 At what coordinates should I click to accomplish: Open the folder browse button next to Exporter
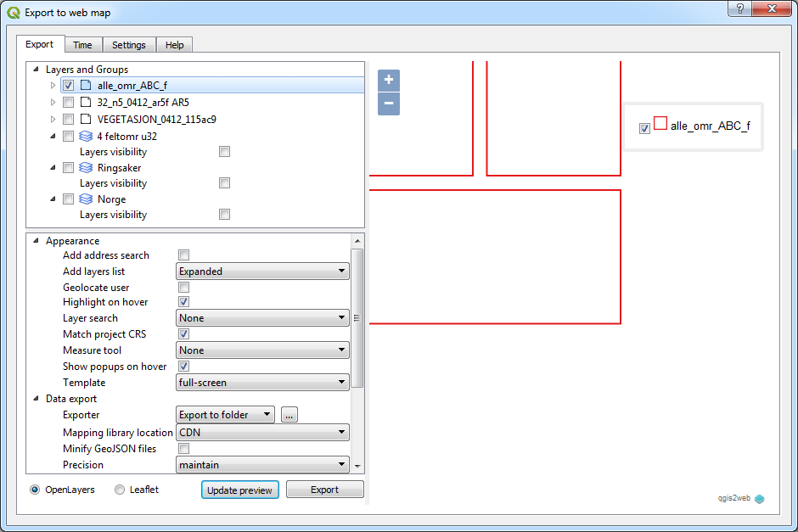(289, 414)
